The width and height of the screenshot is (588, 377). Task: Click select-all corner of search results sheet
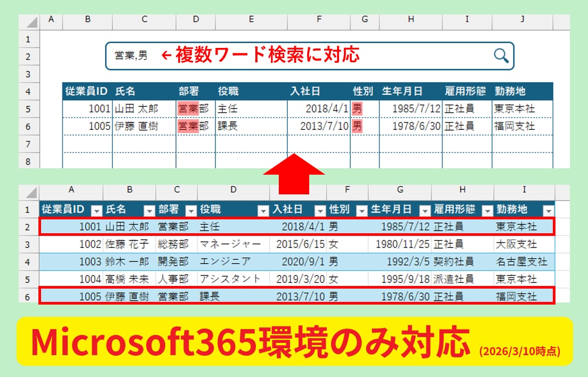tap(30, 22)
